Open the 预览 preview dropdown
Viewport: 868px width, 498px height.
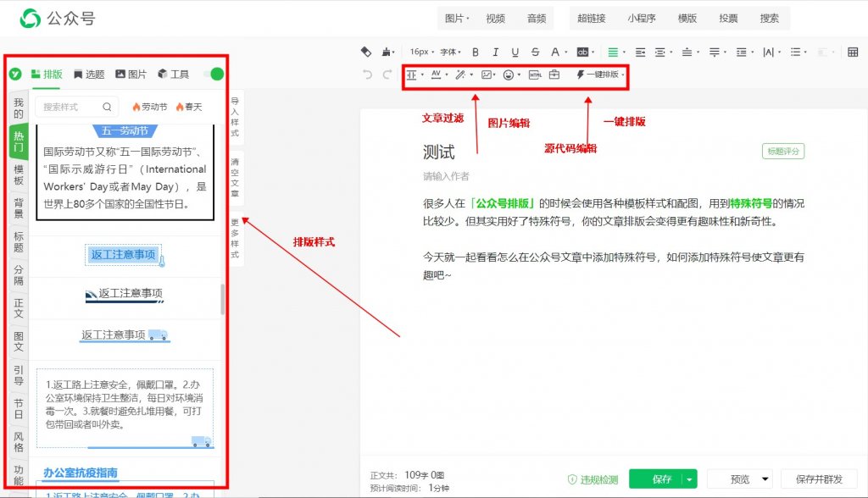(x=765, y=479)
